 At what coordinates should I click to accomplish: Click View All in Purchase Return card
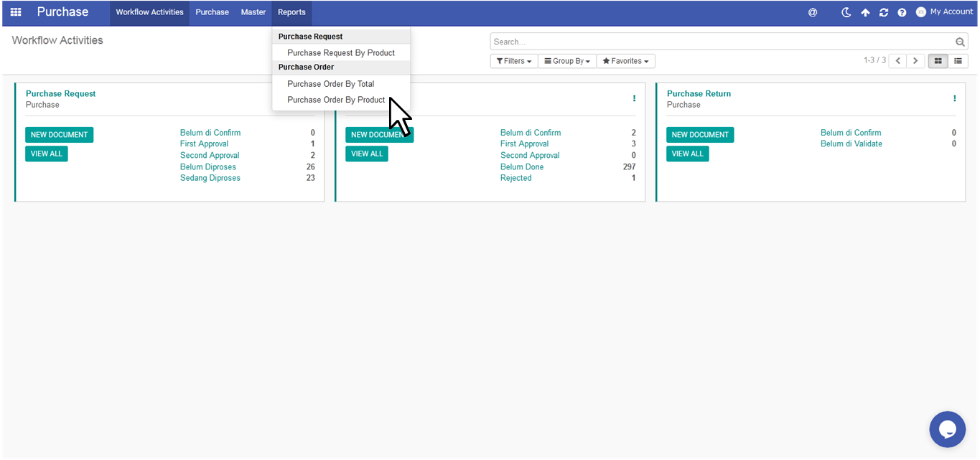687,154
